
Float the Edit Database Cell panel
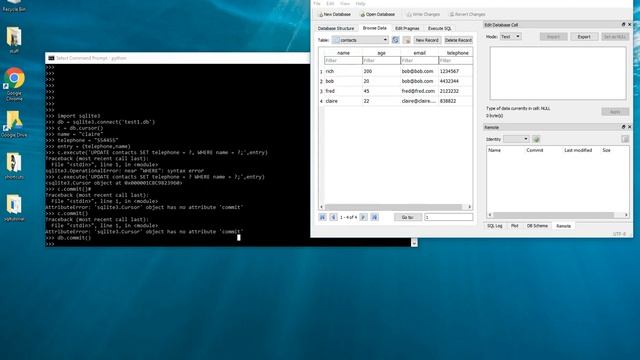tap(623, 25)
